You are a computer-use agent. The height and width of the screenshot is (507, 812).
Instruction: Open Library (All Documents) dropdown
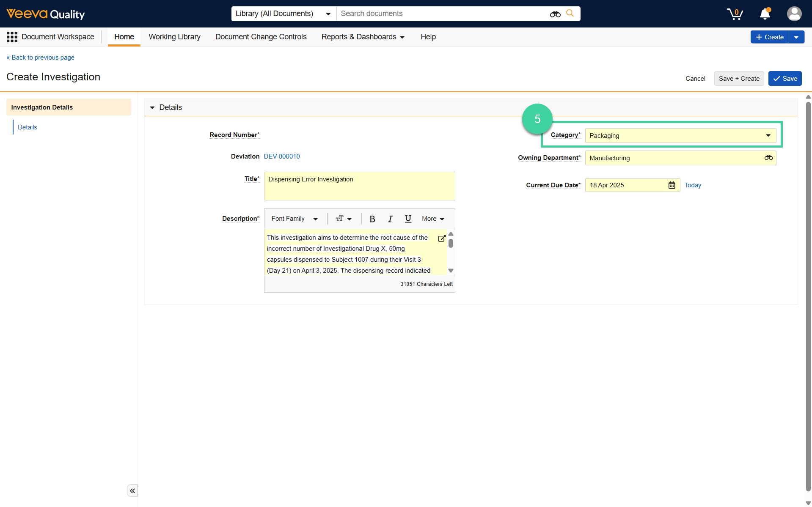(x=284, y=14)
